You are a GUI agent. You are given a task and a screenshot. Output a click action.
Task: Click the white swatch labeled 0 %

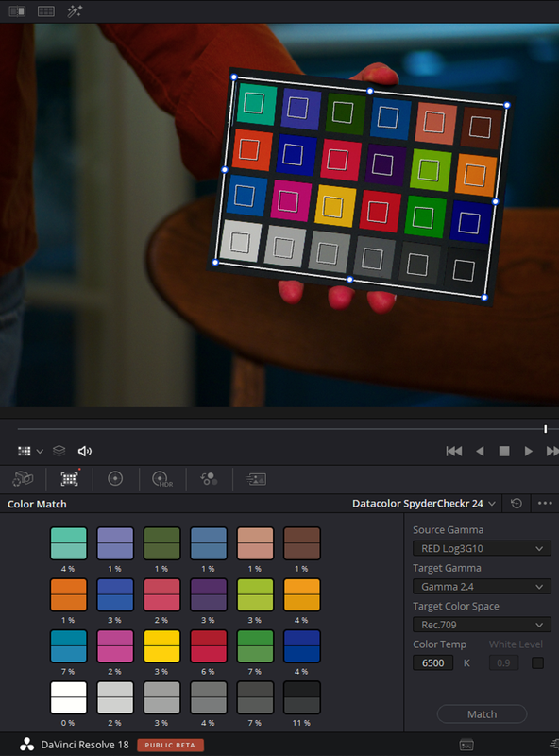68,697
